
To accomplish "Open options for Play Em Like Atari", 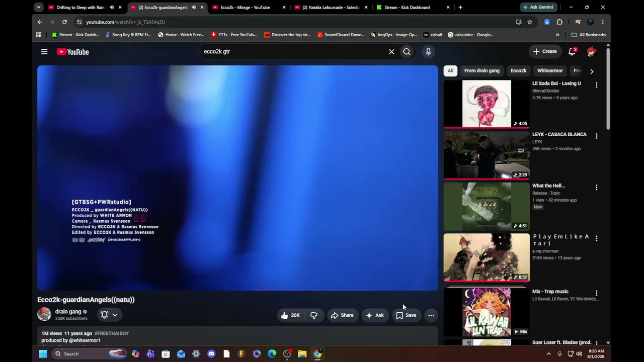I will pyautogui.click(x=596, y=238).
